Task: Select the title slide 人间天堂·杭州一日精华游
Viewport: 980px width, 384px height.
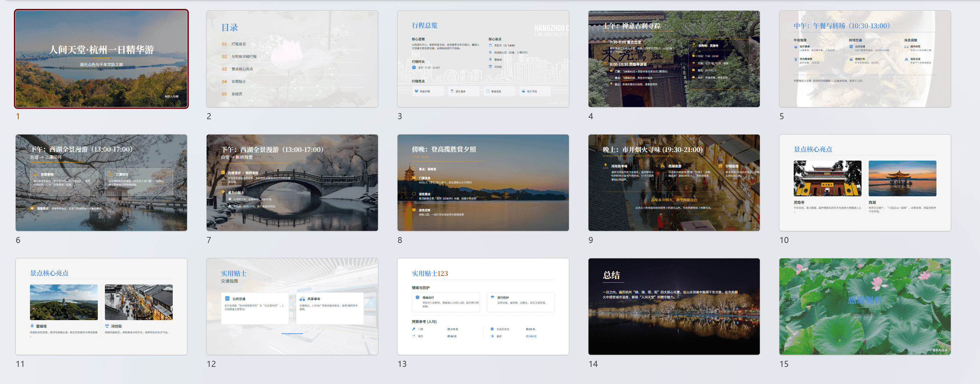Action: tap(101, 59)
